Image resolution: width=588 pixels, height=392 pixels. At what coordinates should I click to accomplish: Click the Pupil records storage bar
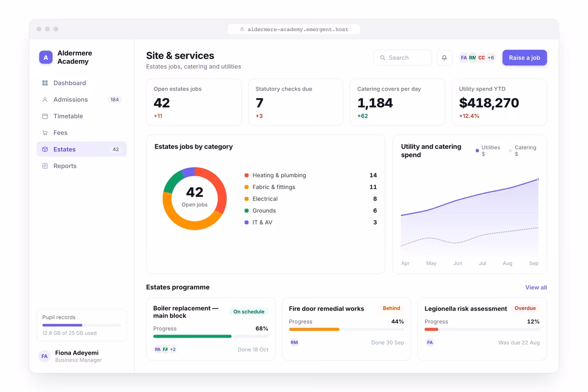[x=82, y=325]
